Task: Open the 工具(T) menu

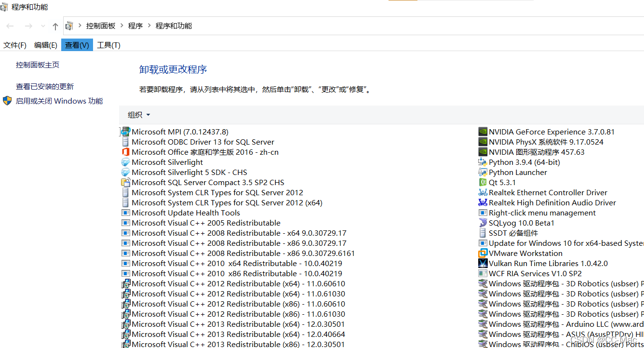Action: [x=108, y=45]
